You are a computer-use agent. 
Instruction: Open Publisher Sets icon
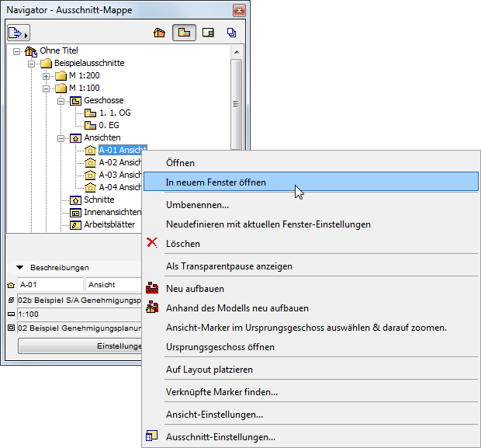pyautogui.click(x=232, y=33)
